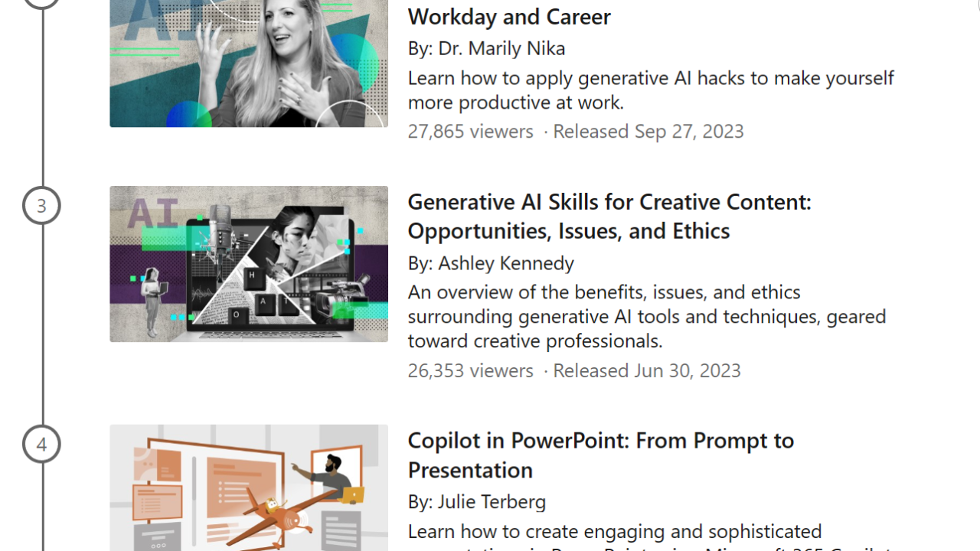980x551 pixels.
Task: Click the description about generative AI hacks
Action: point(650,90)
